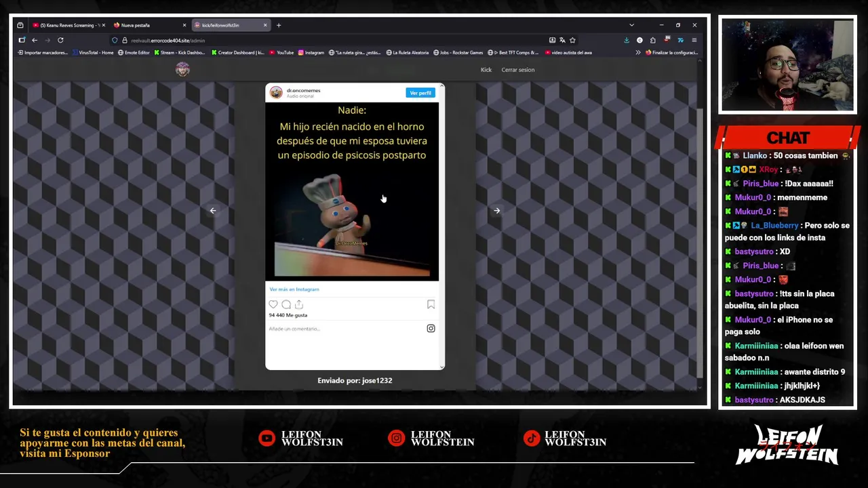Click the La_Blueberry username in chat
Screen dimensions: 868x488
pos(774,225)
